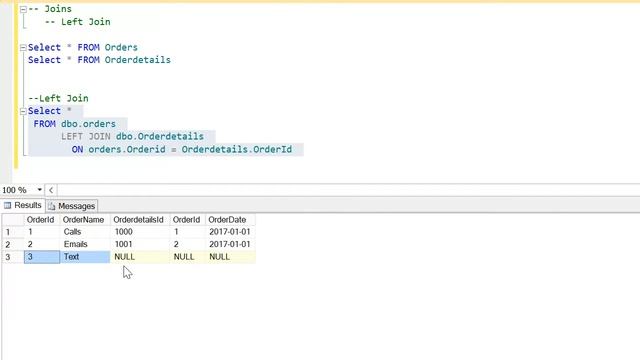The image size is (640, 360).
Task: Click 'Orders' in first Select statement
Action: tap(121, 47)
